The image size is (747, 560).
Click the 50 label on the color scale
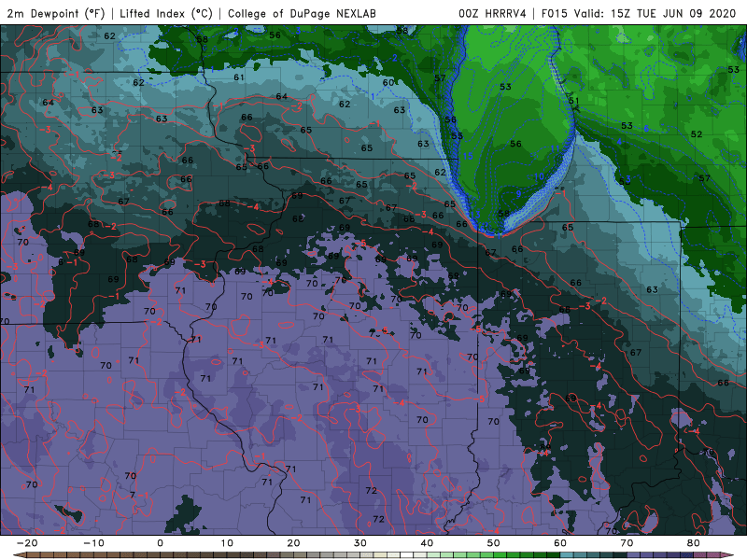[494, 543]
